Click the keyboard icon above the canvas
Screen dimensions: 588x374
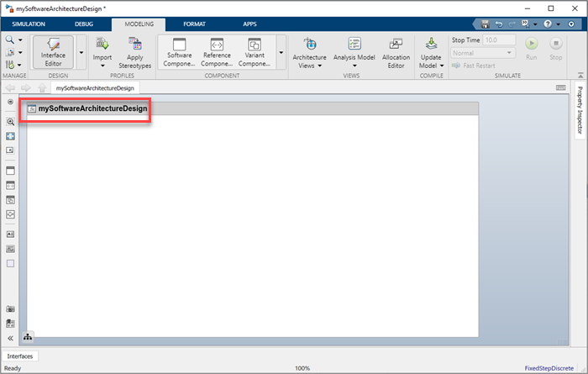[561, 87]
